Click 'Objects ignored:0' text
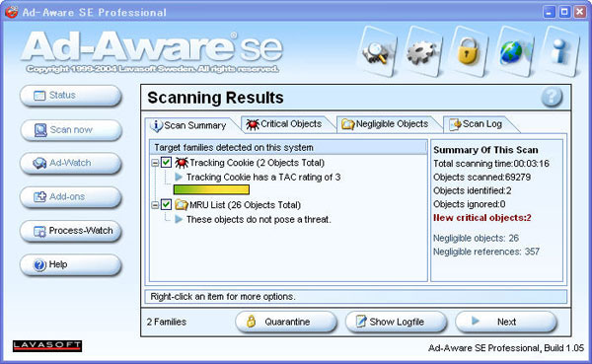592x364 pixels. click(470, 204)
